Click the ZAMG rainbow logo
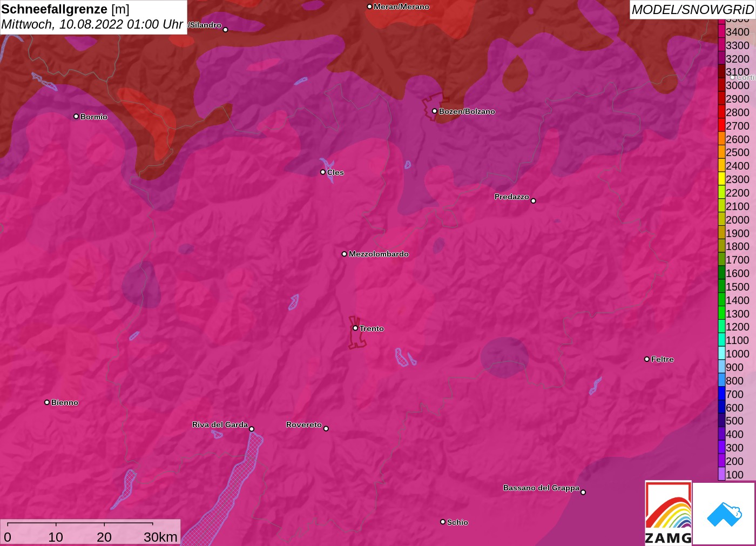Screen dimensions: 756x546 (x=669, y=513)
